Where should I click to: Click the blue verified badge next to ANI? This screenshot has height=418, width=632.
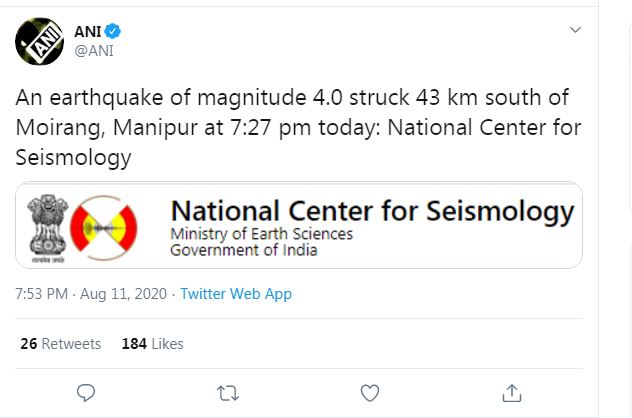(x=112, y=31)
